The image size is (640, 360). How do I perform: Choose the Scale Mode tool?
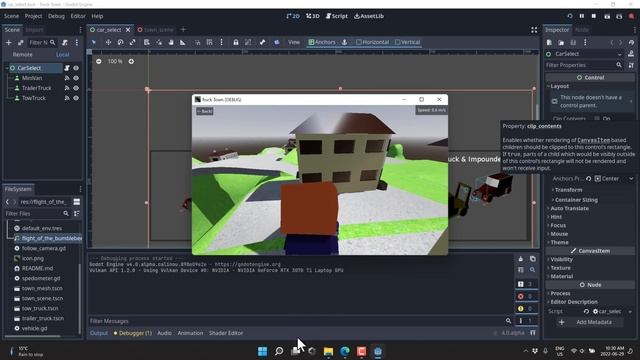click(x=133, y=42)
